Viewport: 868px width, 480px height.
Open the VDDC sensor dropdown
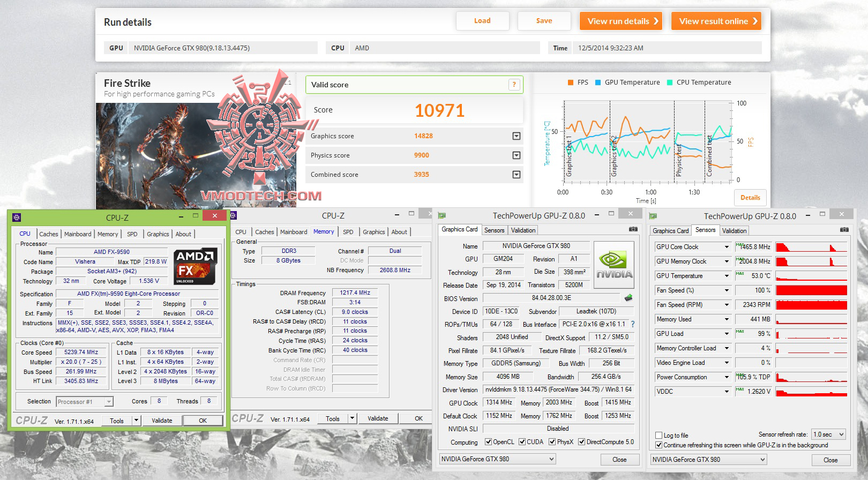click(x=727, y=392)
